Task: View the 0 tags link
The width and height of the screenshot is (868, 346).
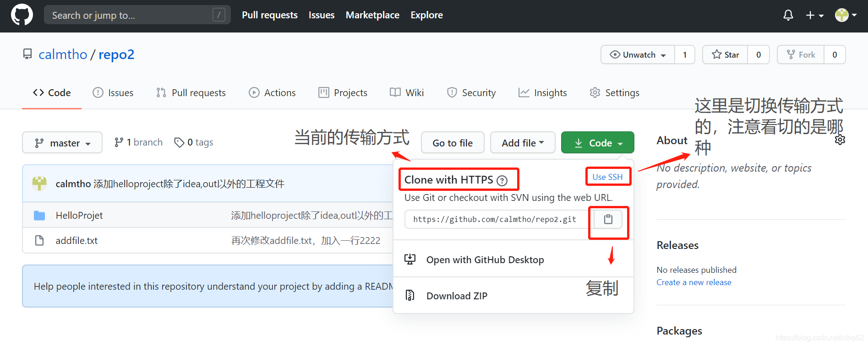Action: pos(194,142)
